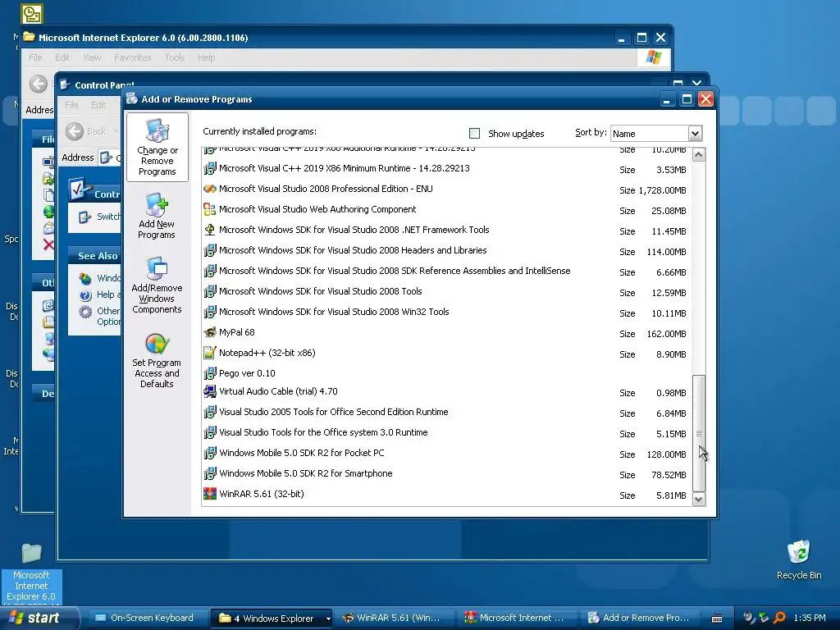The height and width of the screenshot is (630, 840).
Task: Click the 1:35 PM taskbar clock
Action: click(x=810, y=619)
